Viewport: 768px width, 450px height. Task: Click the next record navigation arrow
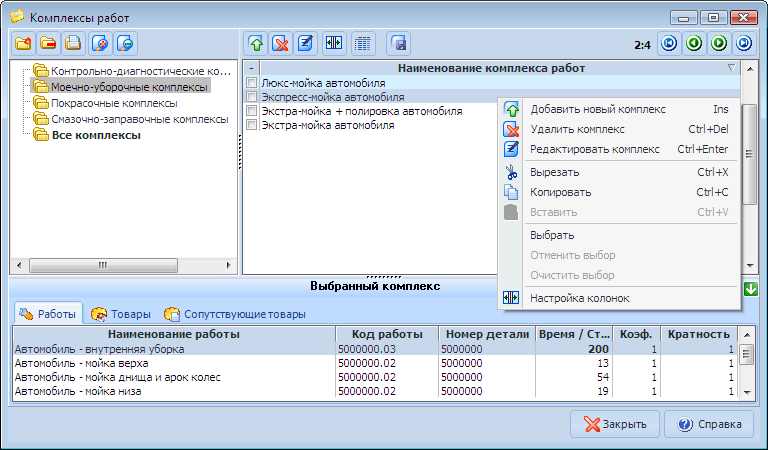(719, 43)
